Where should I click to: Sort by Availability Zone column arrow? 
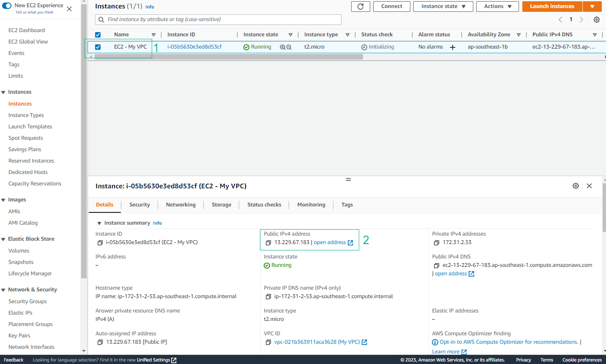coord(519,35)
